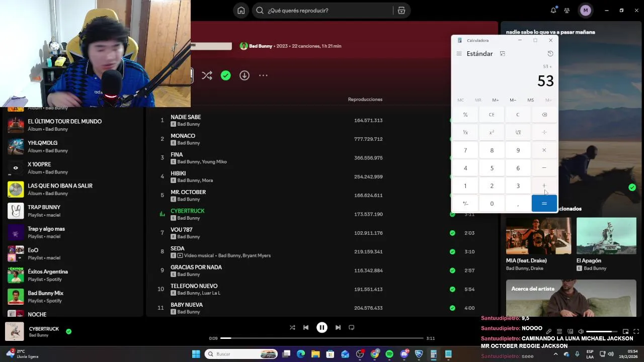The height and width of the screenshot is (362, 644).
Task: Pause playback in Spotify player
Action: (322, 327)
